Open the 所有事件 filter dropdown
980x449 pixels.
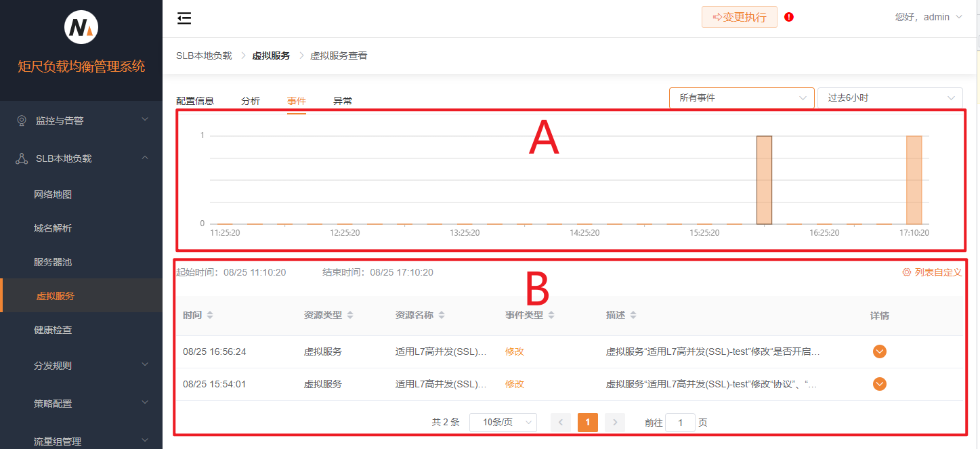tap(741, 98)
